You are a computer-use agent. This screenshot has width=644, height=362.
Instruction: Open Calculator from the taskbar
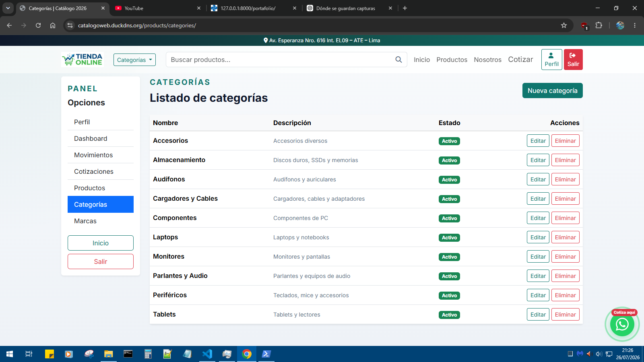click(x=148, y=354)
